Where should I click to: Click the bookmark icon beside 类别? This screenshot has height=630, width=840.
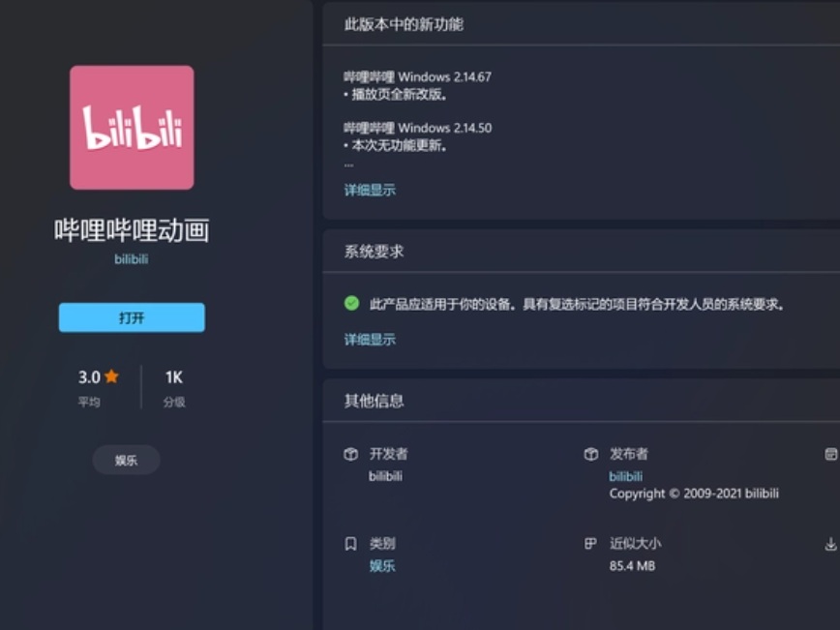(x=350, y=544)
